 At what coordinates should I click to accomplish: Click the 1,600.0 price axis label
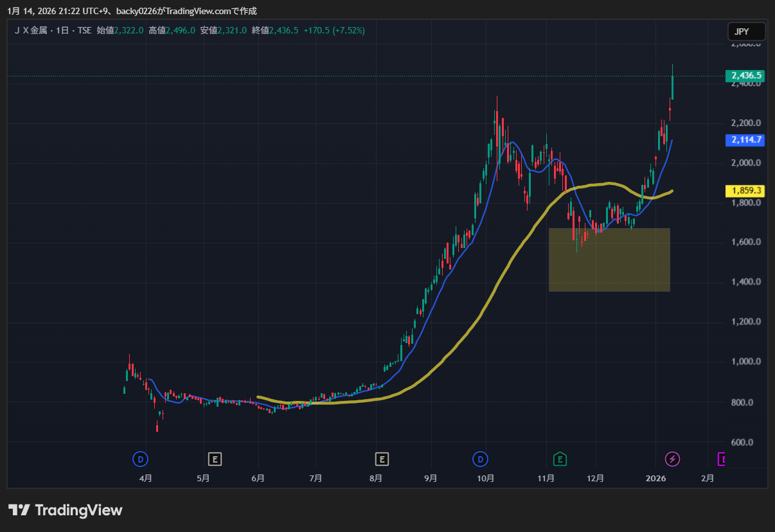pos(746,242)
